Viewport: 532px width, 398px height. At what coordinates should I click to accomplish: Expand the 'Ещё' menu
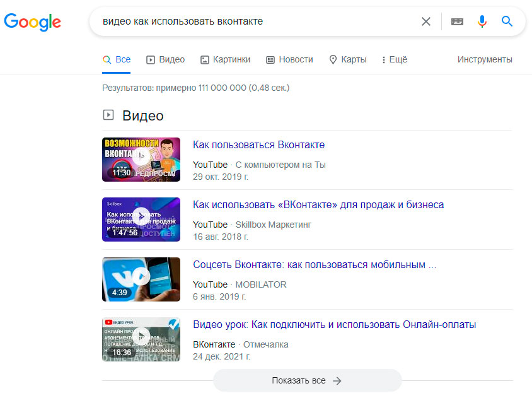(394, 59)
